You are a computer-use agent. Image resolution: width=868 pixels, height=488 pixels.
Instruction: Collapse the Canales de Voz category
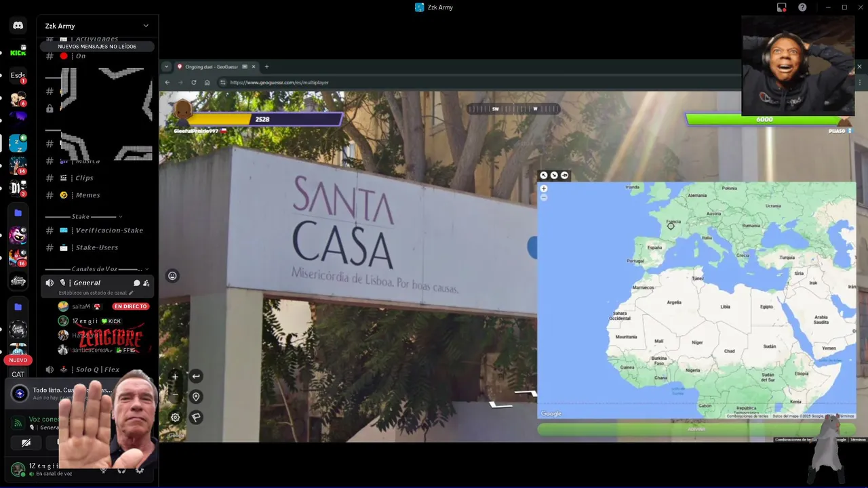coord(97,269)
